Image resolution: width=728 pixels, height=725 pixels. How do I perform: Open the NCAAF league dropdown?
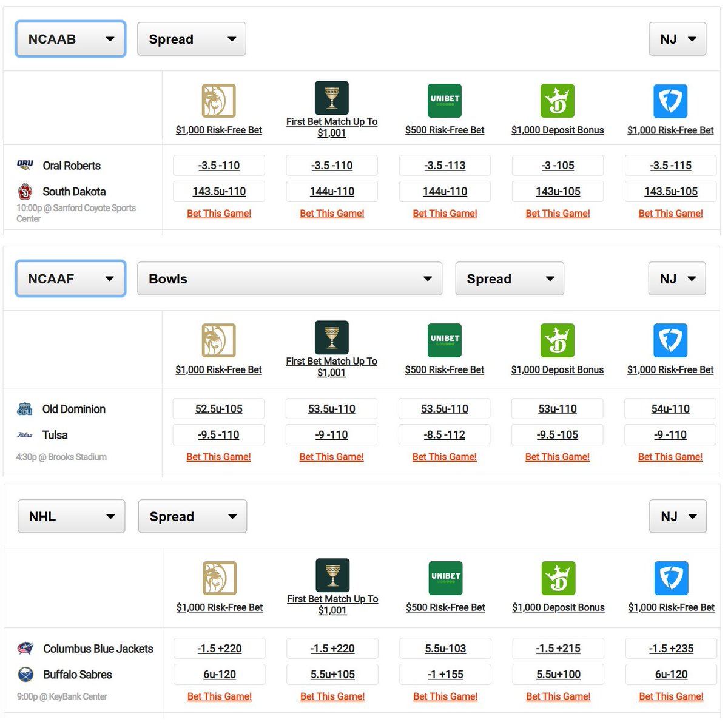[70, 278]
